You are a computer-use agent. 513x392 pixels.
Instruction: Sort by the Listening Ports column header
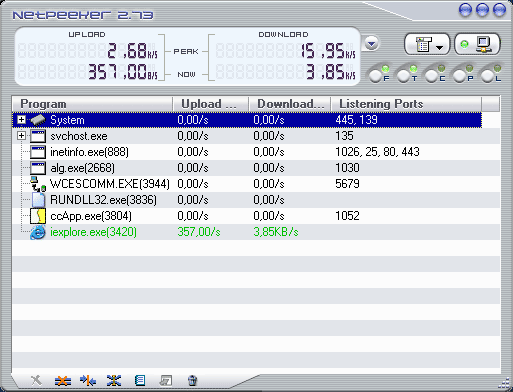tap(406, 104)
